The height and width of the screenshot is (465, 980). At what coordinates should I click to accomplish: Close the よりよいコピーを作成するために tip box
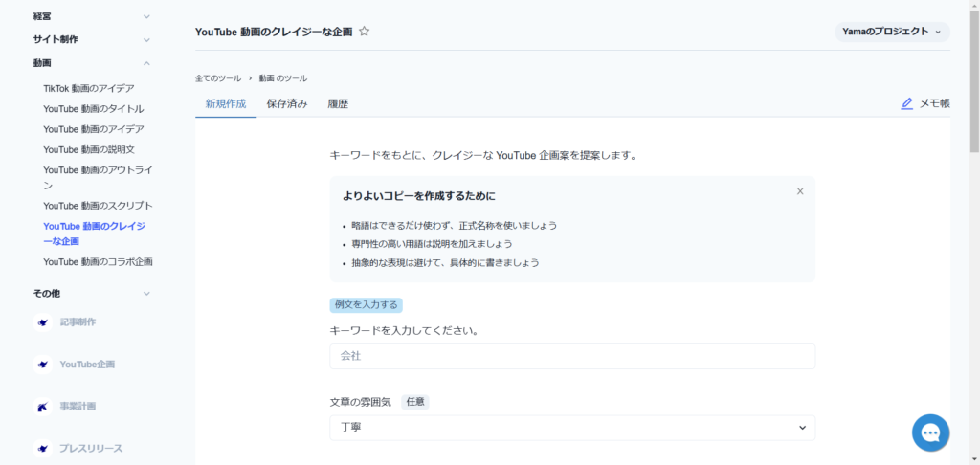coord(800,191)
